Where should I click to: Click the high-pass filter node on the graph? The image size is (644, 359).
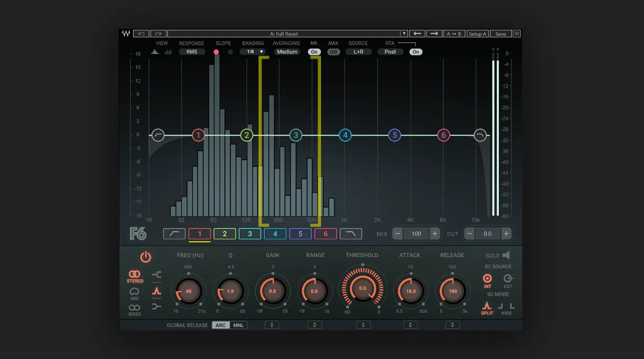(158, 135)
